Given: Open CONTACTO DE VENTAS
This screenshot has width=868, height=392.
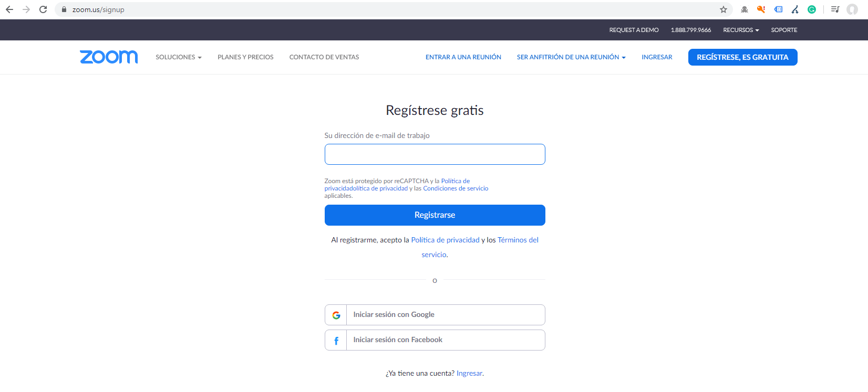Looking at the screenshot, I should click(324, 57).
